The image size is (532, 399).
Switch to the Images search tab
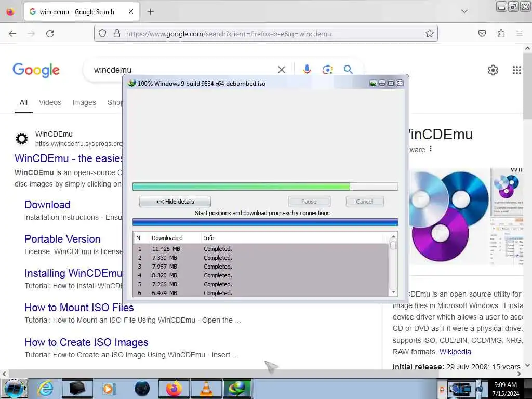(x=84, y=102)
